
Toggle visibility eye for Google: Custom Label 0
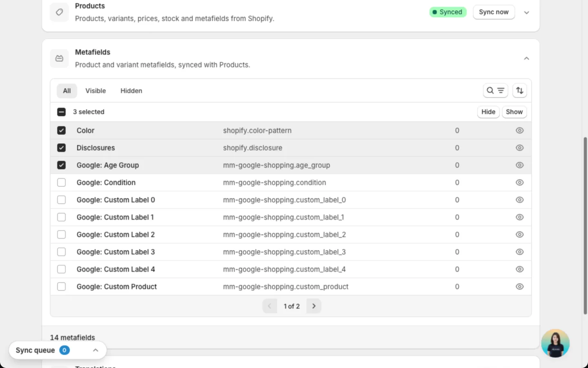(519, 200)
